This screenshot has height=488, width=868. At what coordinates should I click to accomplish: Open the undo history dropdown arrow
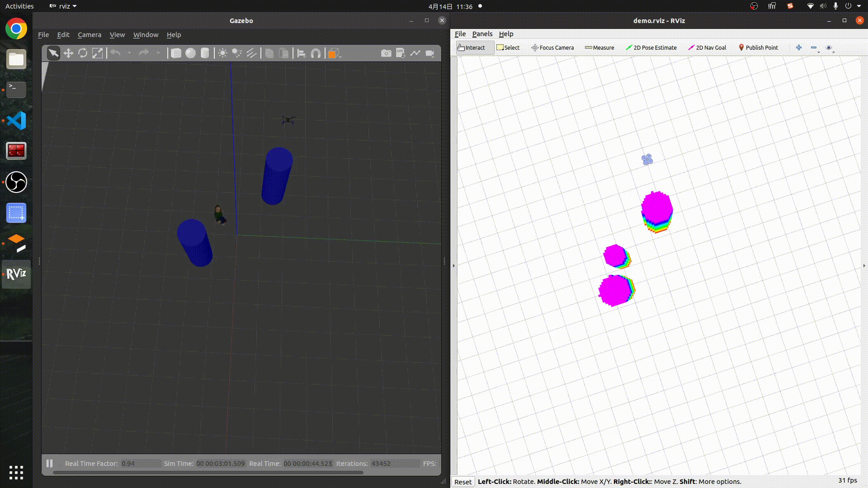pos(129,53)
